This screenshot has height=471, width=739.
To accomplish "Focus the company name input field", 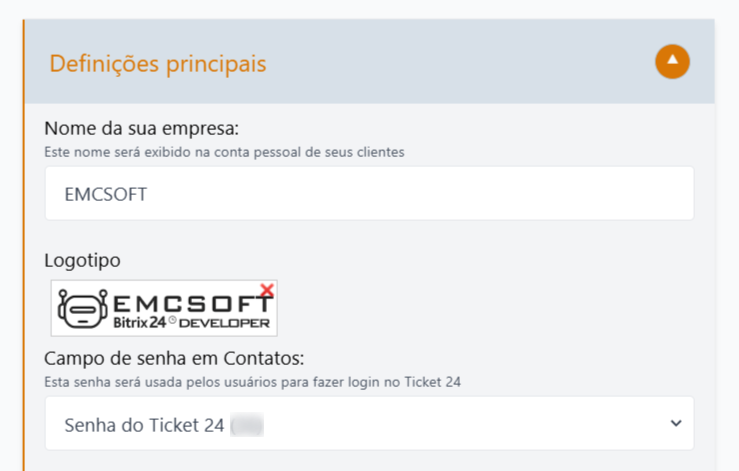I will click(370, 193).
